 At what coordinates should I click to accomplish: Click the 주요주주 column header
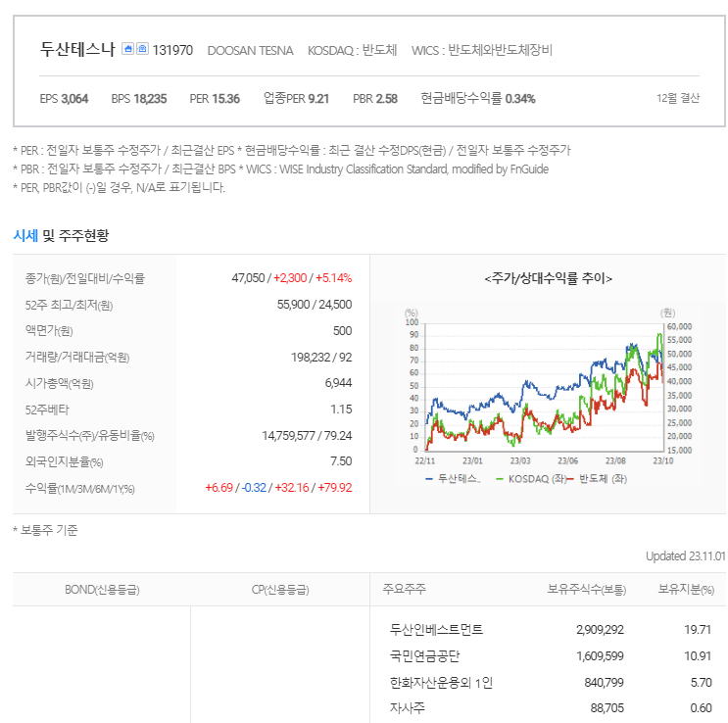(404, 589)
